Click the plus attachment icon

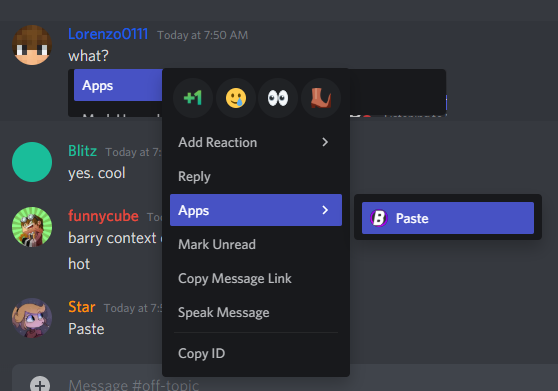pos(40,384)
